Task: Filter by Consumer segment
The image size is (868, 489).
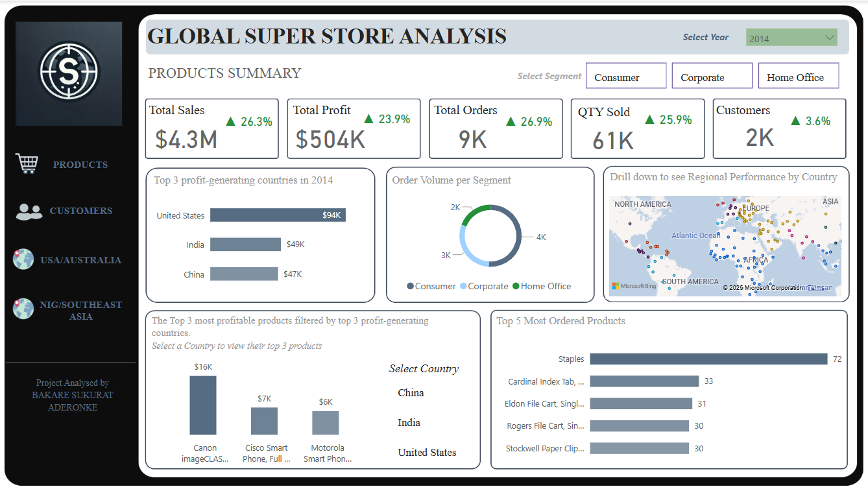Action: [x=626, y=76]
